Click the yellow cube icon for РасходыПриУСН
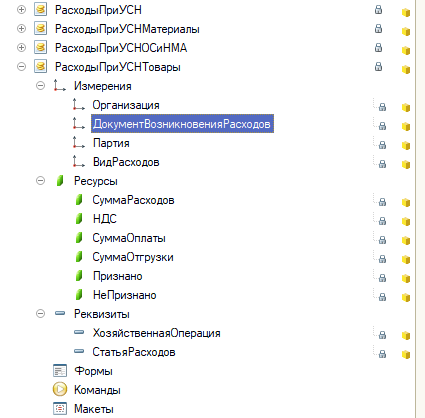425x418 pixels. (x=406, y=12)
